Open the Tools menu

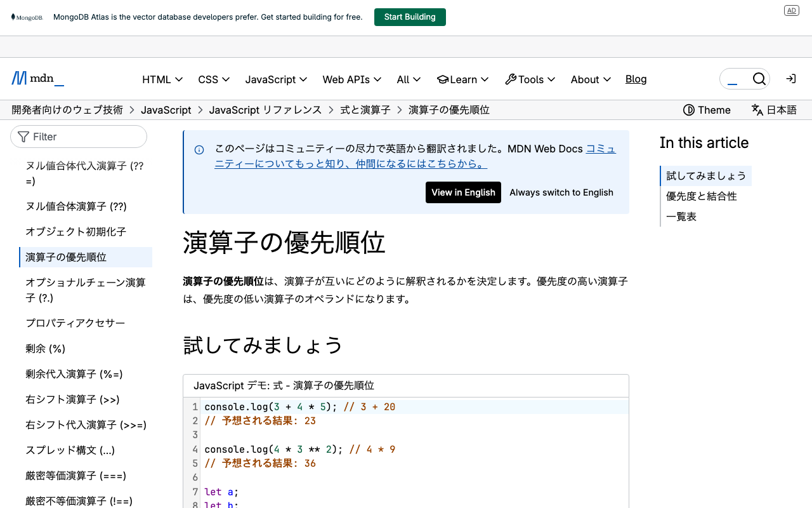click(x=530, y=79)
